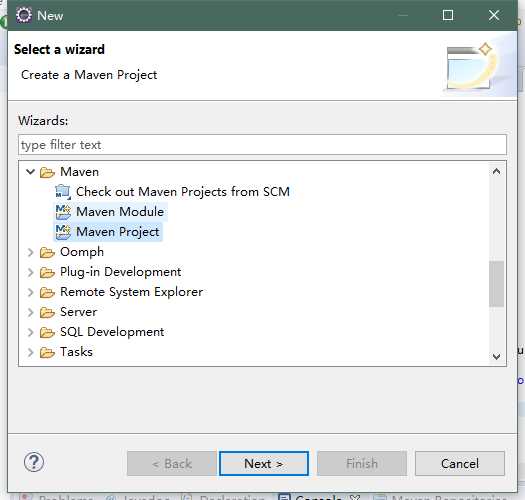Screen dimensions: 525x500
Task: Click the Cancel button
Action: (x=460, y=463)
